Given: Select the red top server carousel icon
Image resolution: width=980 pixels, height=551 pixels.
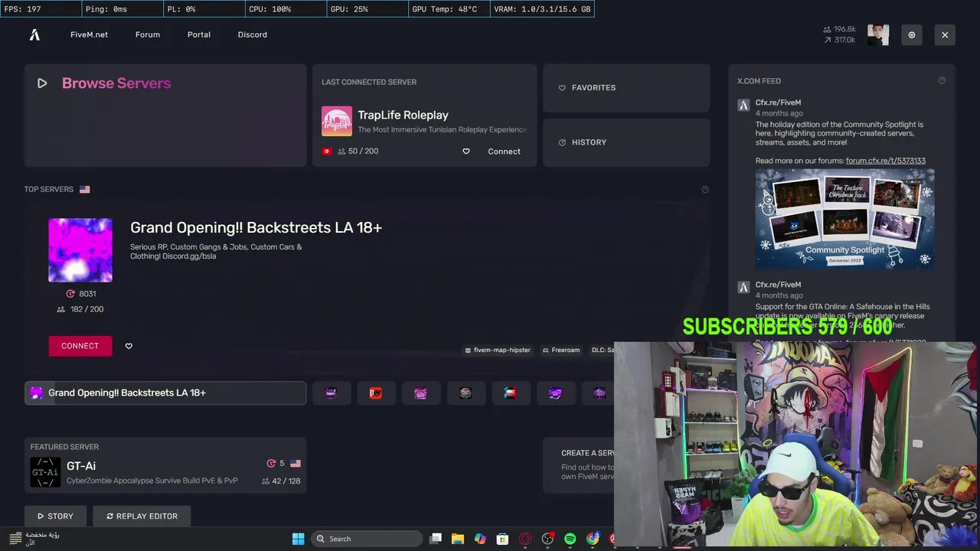Looking at the screenshot, I should click(376, 393).
